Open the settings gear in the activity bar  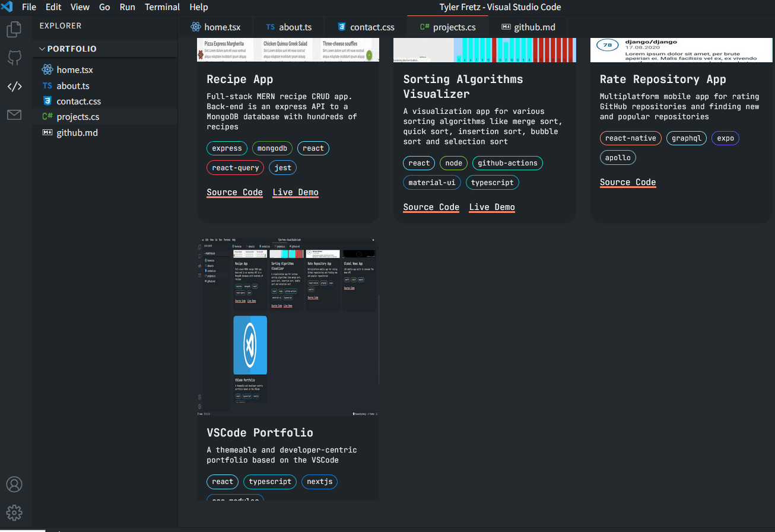[x=14, y=512]
